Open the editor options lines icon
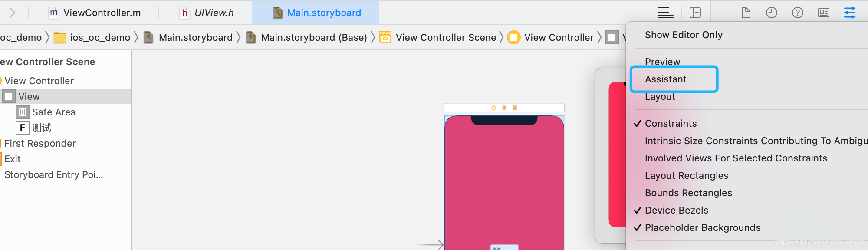Viewport: 868px width, 250px height. [x=665, y=13]
